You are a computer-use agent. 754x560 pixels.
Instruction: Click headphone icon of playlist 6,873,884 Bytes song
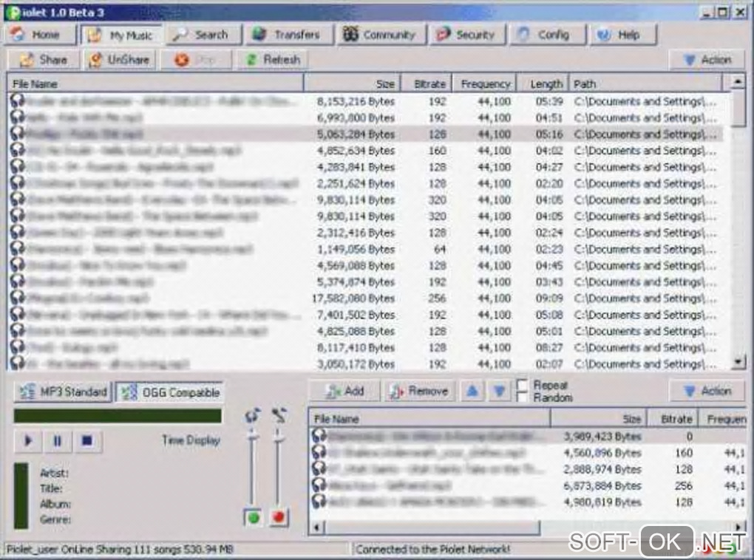click(x=319, y=485)
